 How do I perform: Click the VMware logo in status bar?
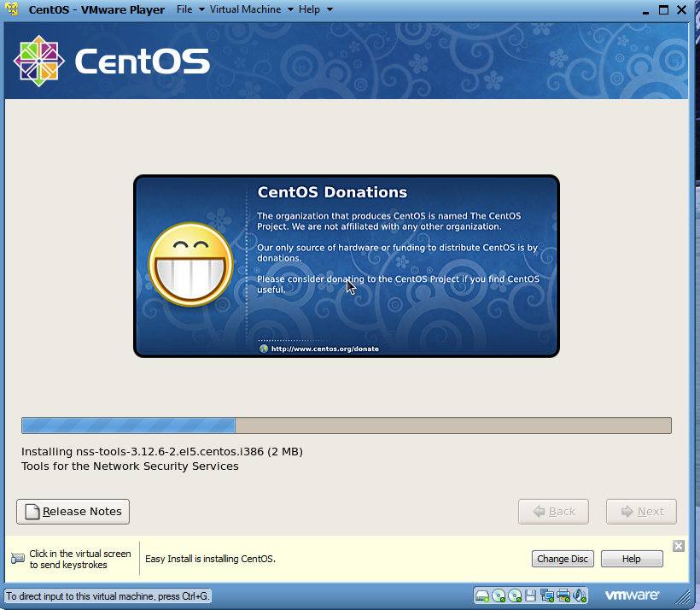[633, 595]
